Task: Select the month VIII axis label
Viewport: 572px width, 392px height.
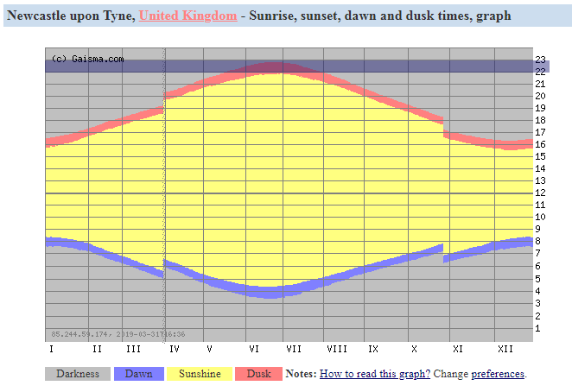Action: 336,349
